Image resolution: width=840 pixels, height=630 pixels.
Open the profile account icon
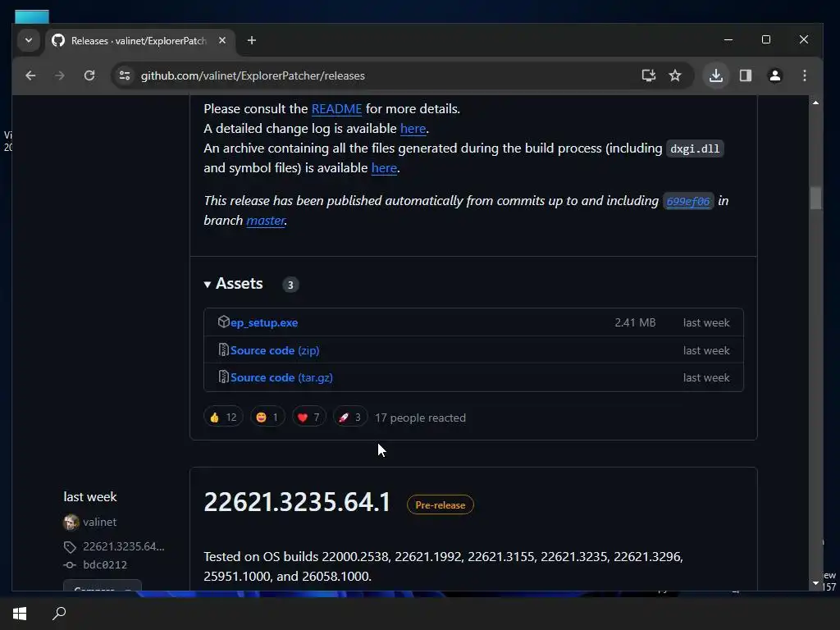pos(774,75)
